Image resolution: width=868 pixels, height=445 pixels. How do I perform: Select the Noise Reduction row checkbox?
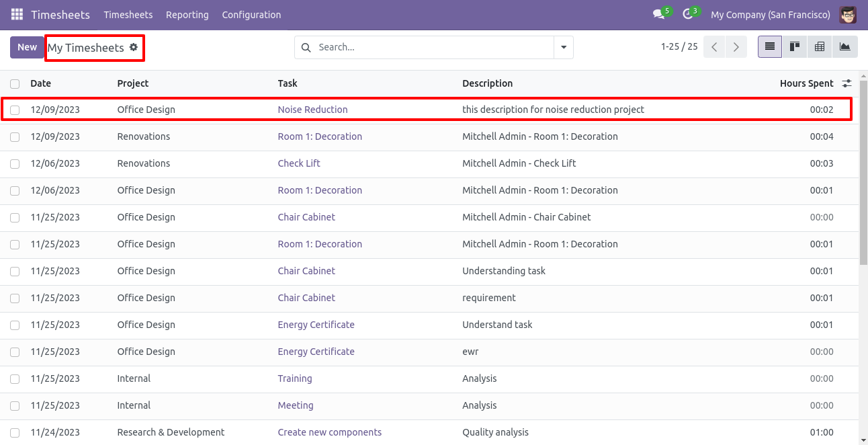click(x=15, y=110)
